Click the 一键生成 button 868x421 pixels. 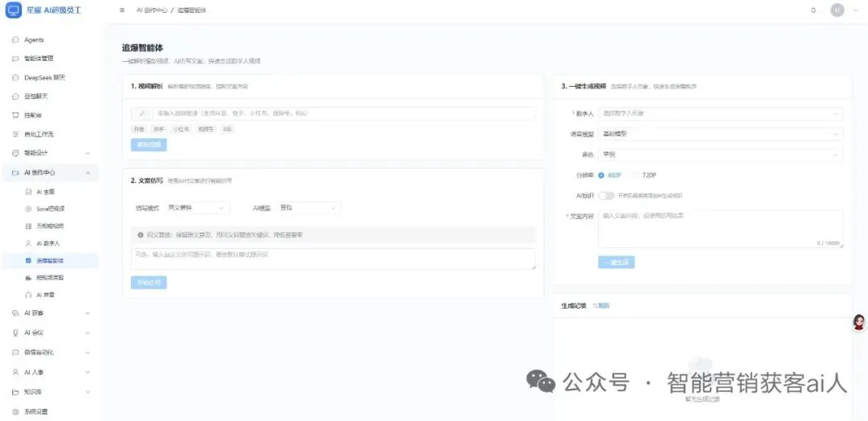[616, 262]
